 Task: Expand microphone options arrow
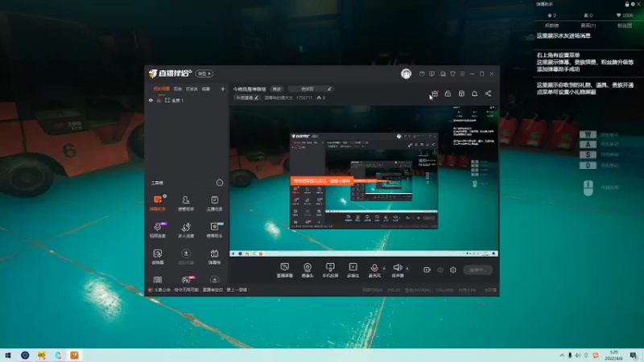tap(384, 269)
